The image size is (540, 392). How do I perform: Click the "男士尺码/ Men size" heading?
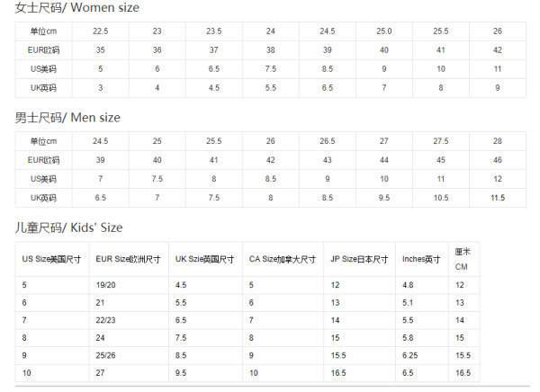tap(67, 118)
